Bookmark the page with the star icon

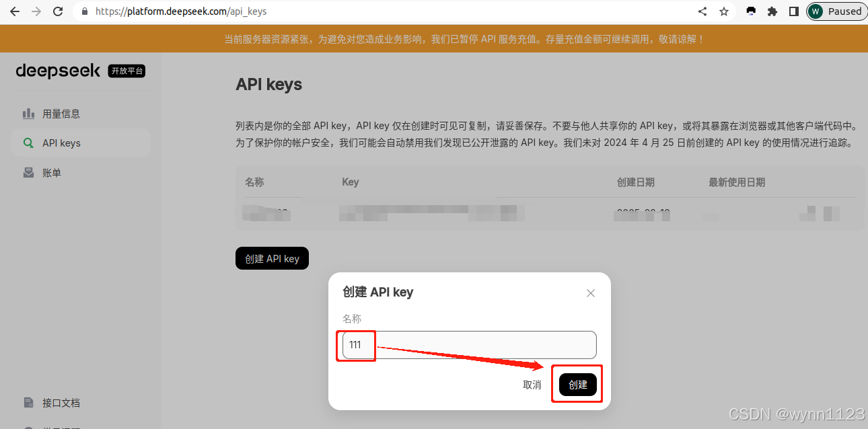click(x=724, y=11)
